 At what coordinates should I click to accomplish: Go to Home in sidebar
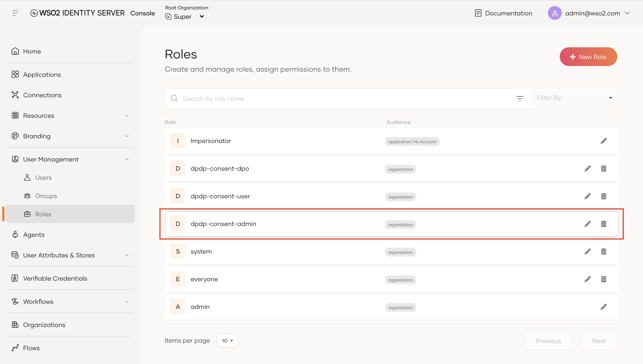click(x=70, y=51)
